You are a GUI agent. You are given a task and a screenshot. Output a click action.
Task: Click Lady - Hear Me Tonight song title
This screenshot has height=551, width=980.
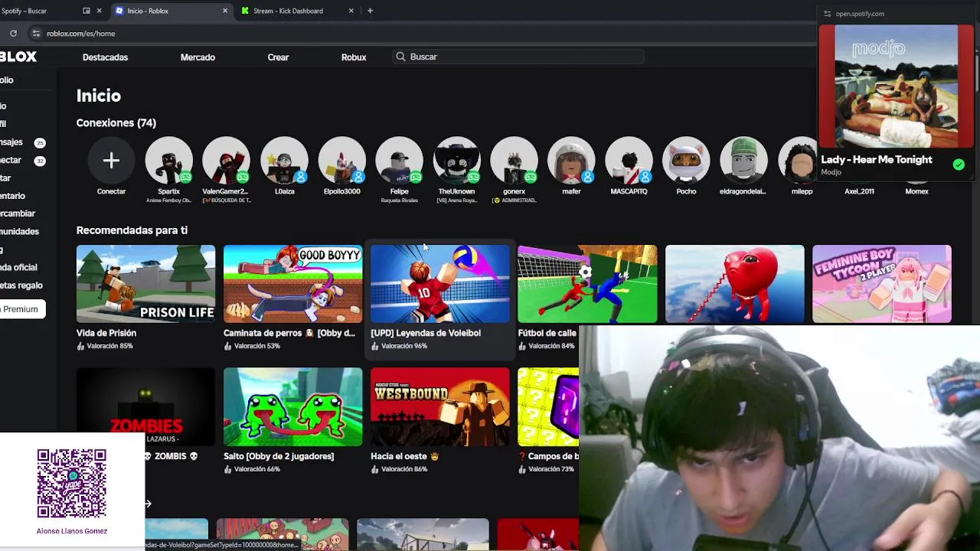[x=877, y=160]
